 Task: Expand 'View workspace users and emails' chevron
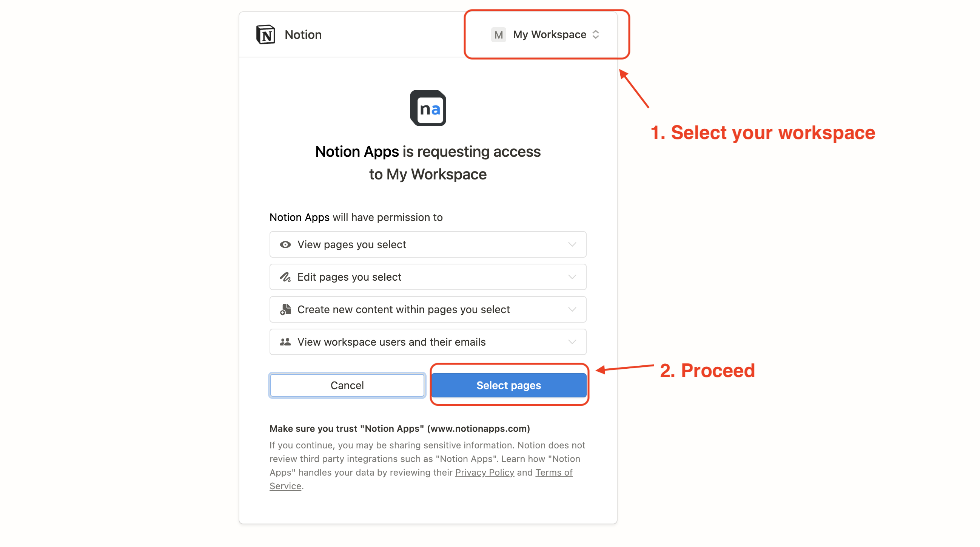pos(572,342)
